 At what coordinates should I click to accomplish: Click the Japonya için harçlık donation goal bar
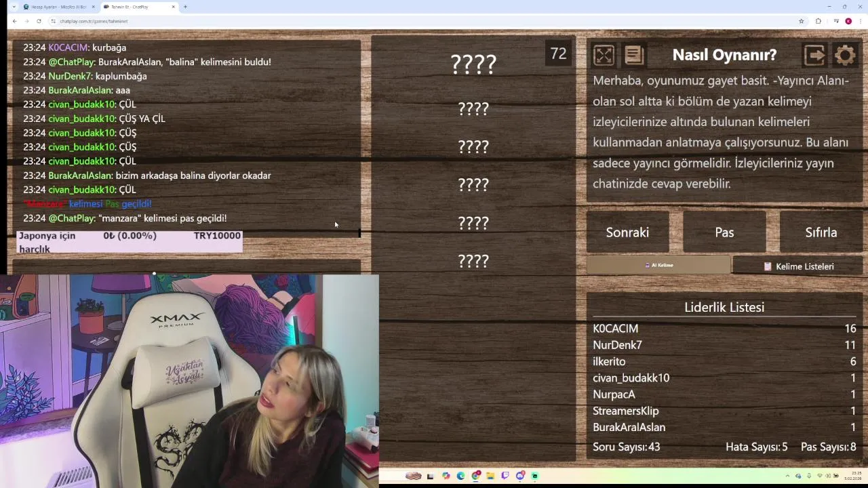pos(129,242)
